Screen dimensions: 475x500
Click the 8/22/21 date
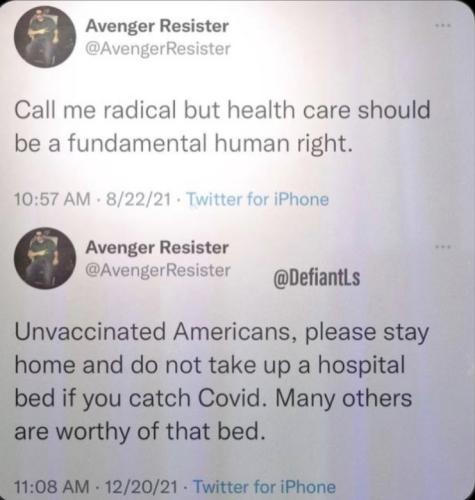coord(138,200)
